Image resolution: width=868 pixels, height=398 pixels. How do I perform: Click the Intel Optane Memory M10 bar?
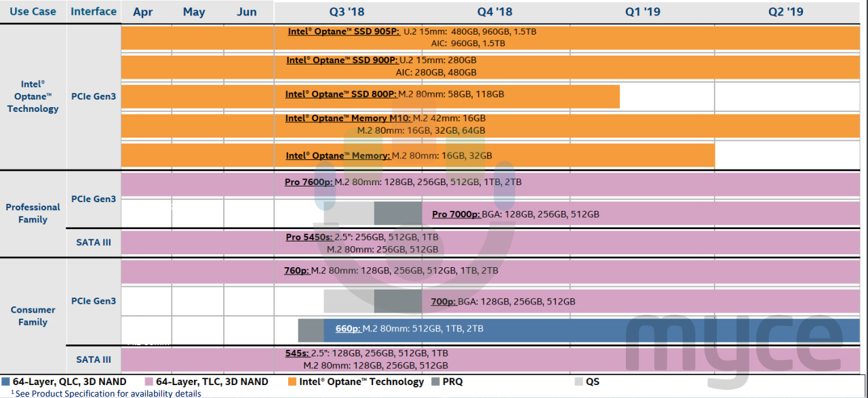475,124
